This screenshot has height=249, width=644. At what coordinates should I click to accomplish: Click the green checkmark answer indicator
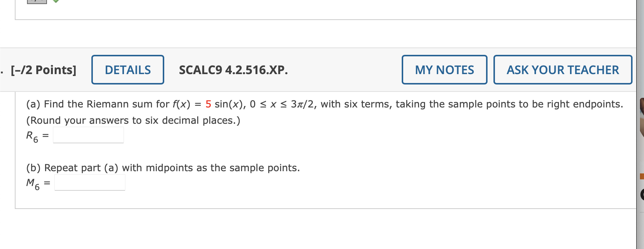56,2
